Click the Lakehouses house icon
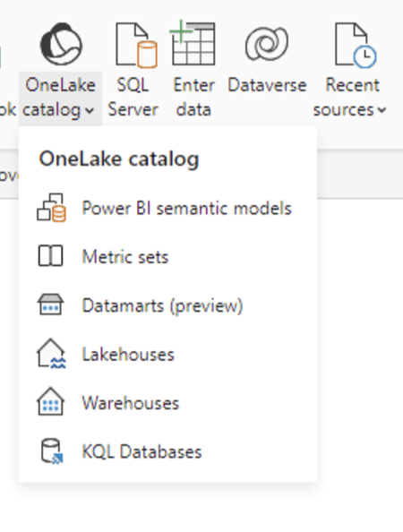 (x=51, y=353)
